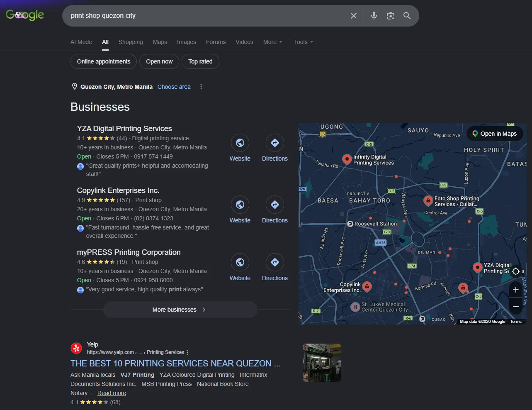Click the Yelp result favicon
The height and width of the screenshot is (410, 532).
tap(76, 348)
